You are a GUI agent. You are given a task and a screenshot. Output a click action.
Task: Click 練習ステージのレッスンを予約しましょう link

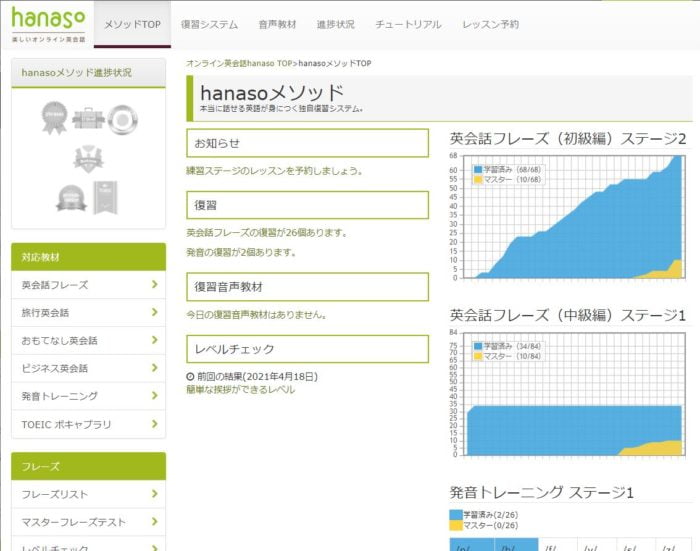point(274,171)
